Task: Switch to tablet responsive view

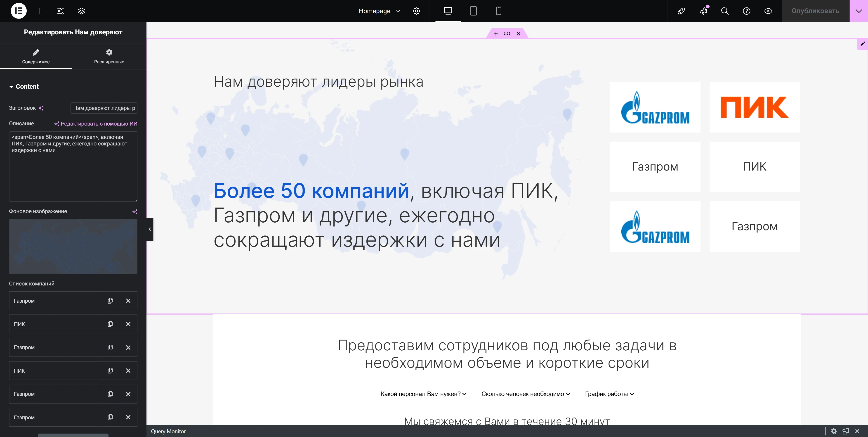Action: pos(473,11)
